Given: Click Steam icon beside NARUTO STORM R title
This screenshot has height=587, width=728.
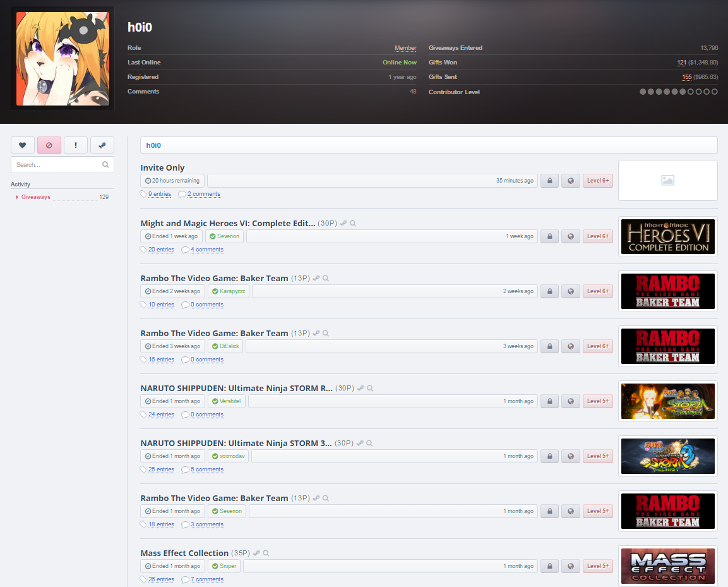Looking at the screenshot, I should click(x=361, y=388).
